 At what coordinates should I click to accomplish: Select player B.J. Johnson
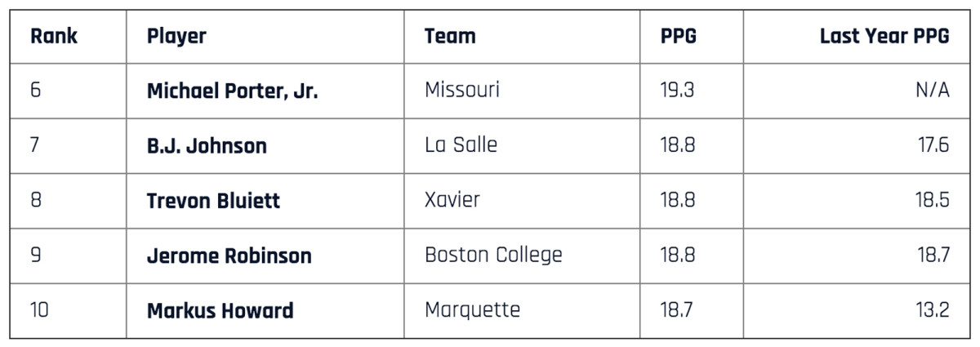[x=207, y=146]
